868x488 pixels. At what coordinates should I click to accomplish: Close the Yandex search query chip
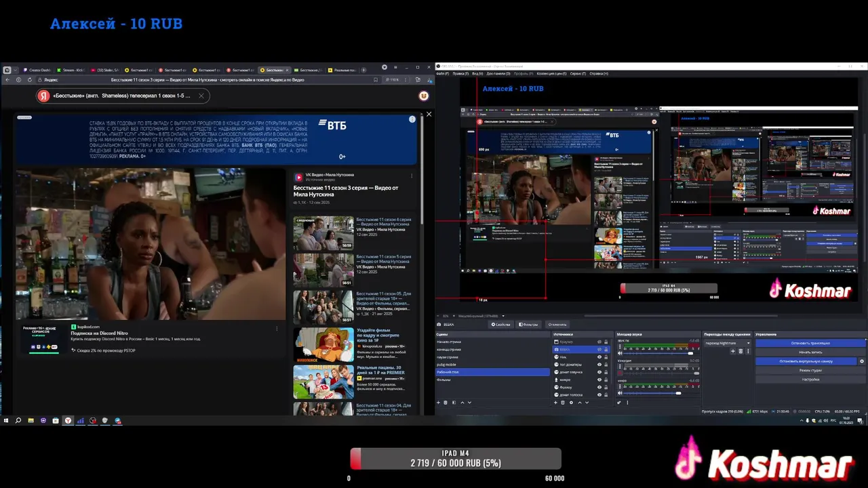pyautogui.click(x=201, y=96)
